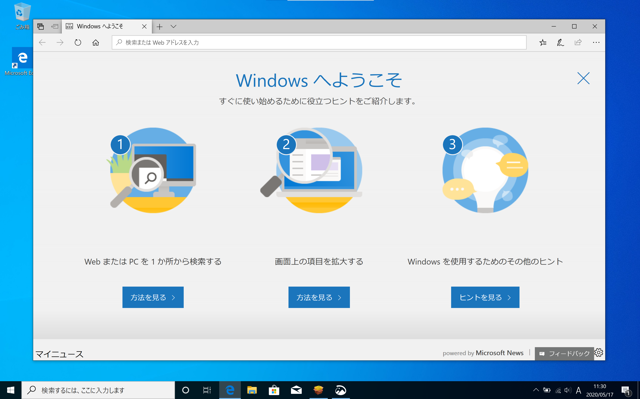The height and width of the screenshot is (399, 640).
Task: Open Cortana circle on taskbar
Action: [185, 390]
